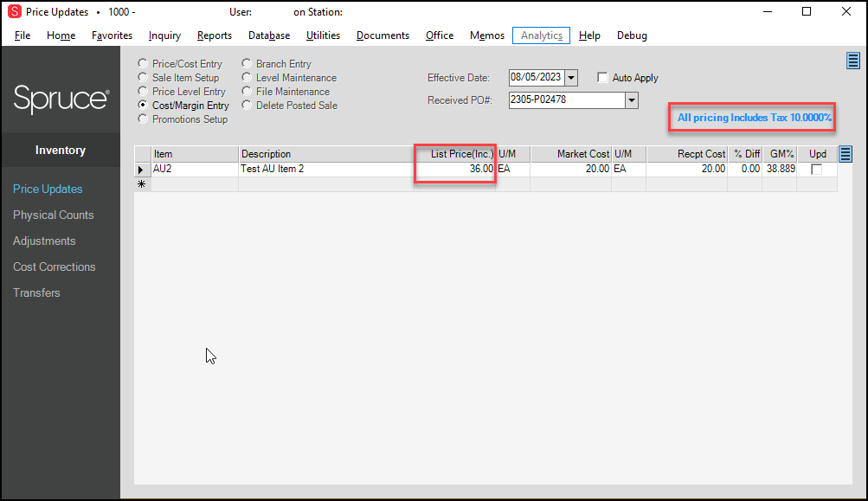Open the Effective Date dropdown calendar

tap(571, 78)
